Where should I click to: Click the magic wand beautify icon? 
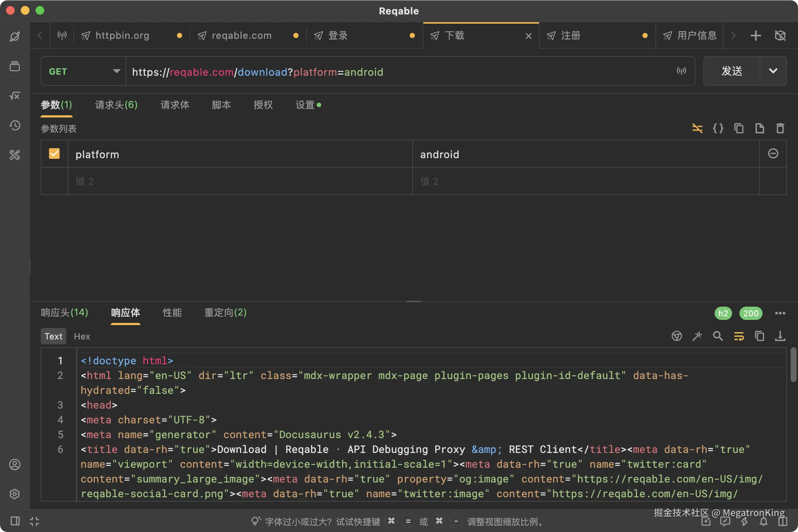click(x=697, y=336)
